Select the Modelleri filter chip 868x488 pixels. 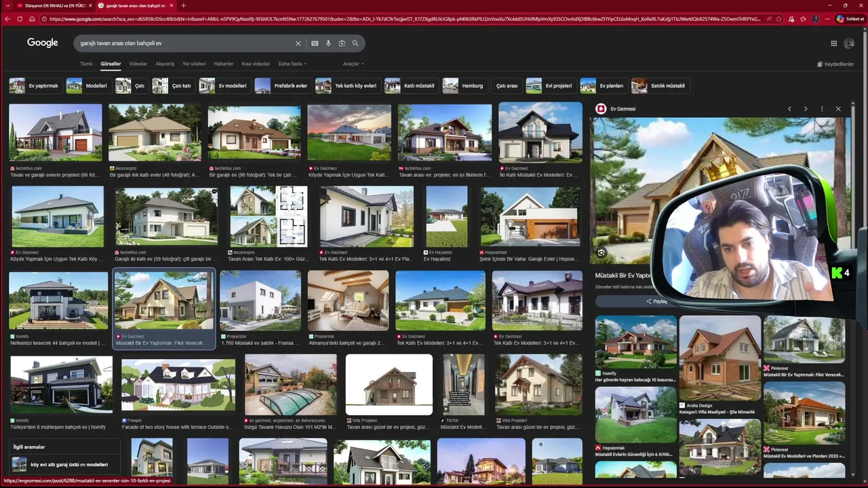pos(87,86)
